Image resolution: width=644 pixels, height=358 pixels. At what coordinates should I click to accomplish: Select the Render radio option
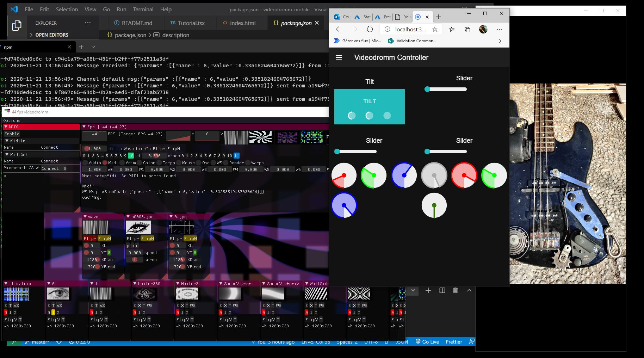(x=225, y=163)
